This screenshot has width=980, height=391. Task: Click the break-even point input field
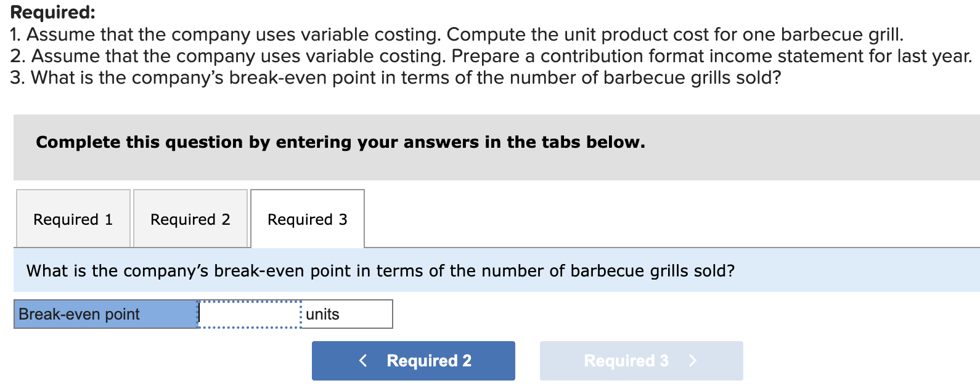coord(248,314)
